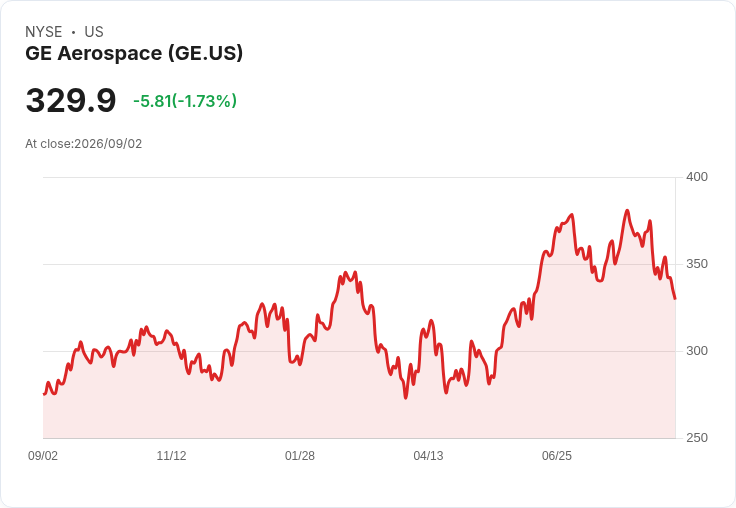Click the 250 y-axis price label

pyautogui.click(x=697, y=438)
